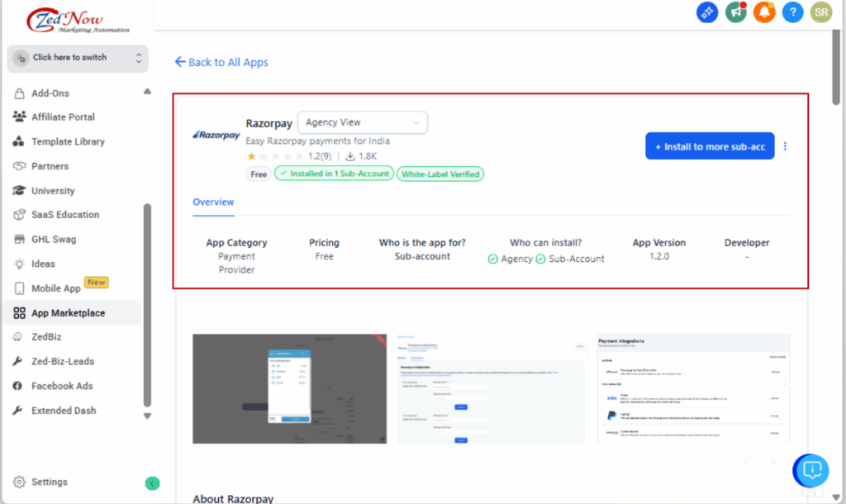Click the Facebook Ads icon
This screenshot has height=504, width=846.
[x=18, y=386]
